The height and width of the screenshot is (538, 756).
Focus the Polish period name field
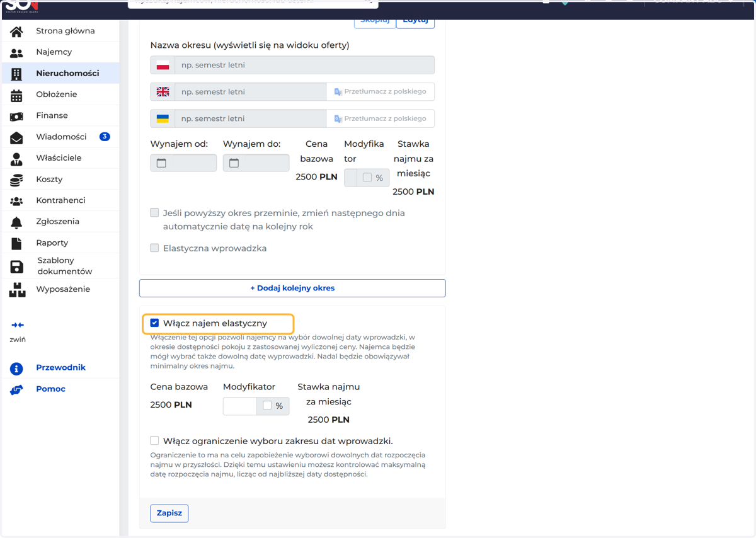pos(305,65)
